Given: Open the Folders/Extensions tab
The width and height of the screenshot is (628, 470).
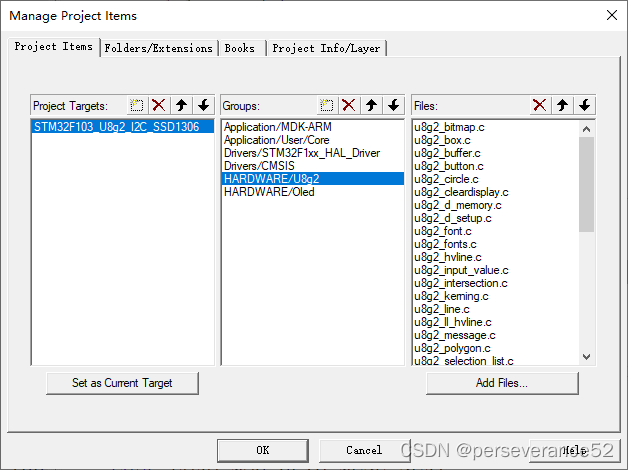Looking at the screenshot, I should tap(159, 48).
